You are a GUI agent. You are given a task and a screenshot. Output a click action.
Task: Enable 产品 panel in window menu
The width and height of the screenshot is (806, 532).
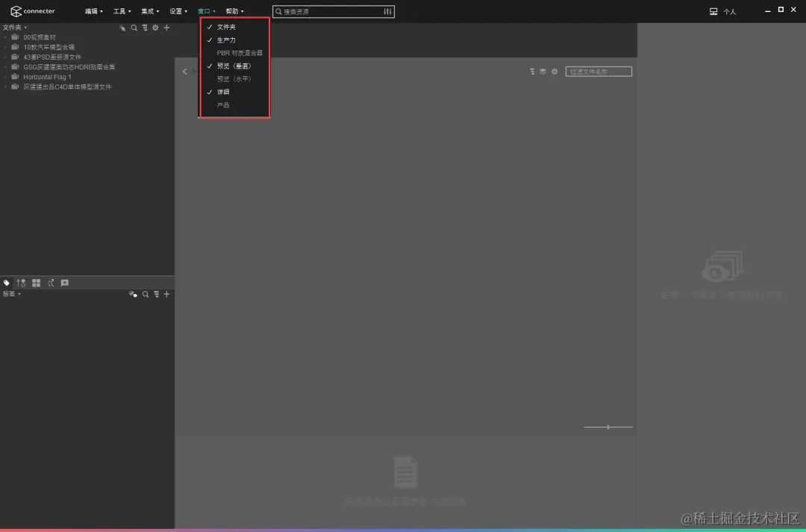234,105
